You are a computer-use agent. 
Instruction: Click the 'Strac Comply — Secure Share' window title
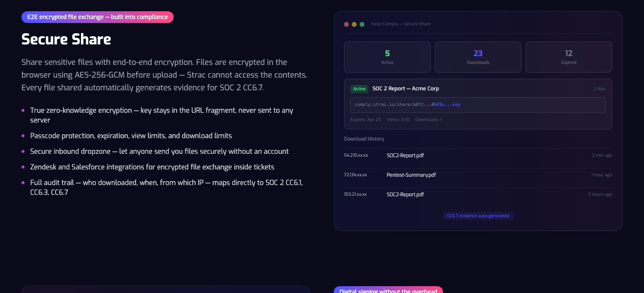click(x=401, y=24)
